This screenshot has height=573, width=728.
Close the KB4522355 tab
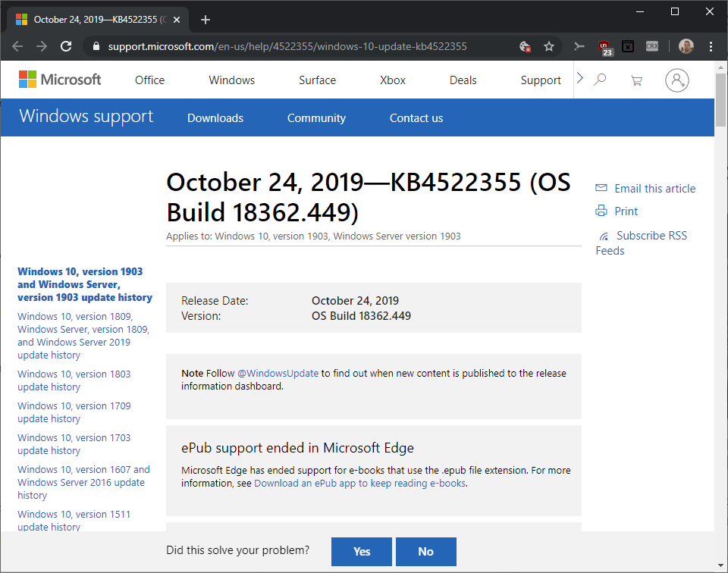click(x=177, y=20)
